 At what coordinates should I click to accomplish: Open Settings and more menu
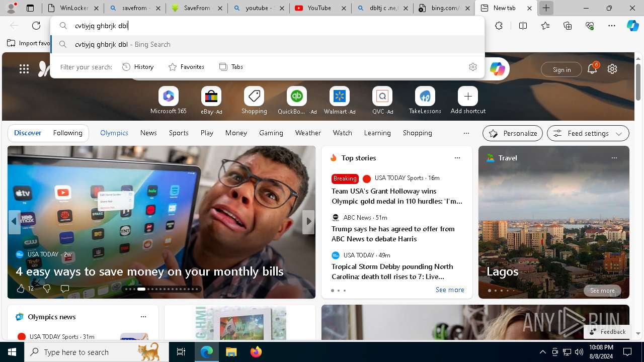(x=612, y=26)
